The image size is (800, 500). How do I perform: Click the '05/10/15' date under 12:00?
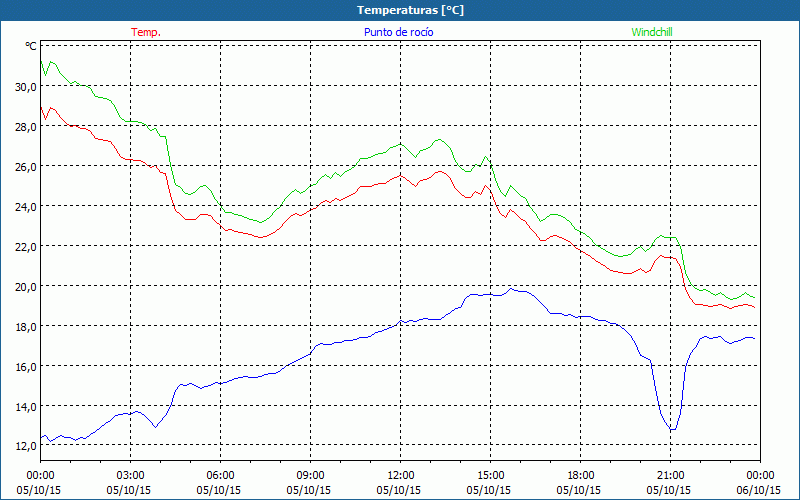coord(399,490)
